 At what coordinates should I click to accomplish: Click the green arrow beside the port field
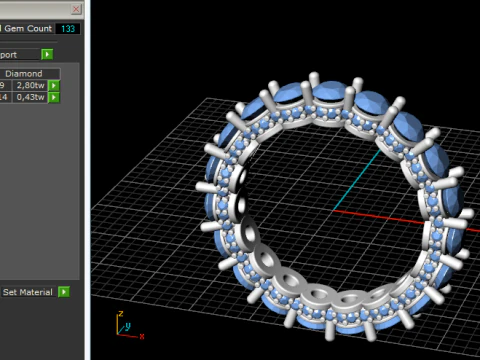click(47, 54)
